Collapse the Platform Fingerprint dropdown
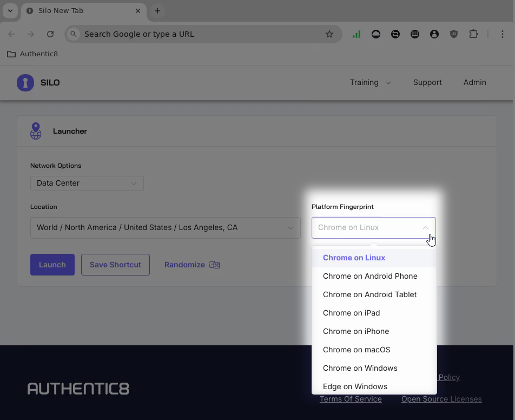This screenshot has height=420, width=515. coord(374,228)
